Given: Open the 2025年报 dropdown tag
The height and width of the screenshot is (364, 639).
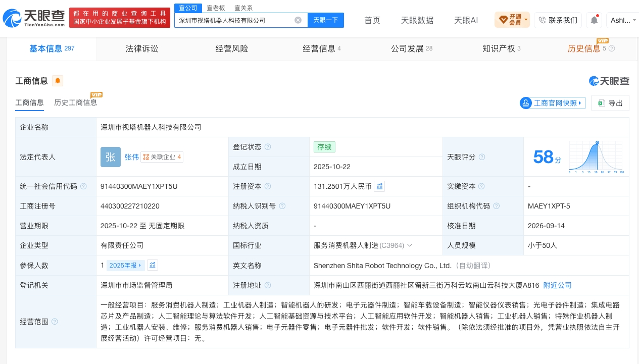Looking at the screenshot, I should tap(126, 265).
